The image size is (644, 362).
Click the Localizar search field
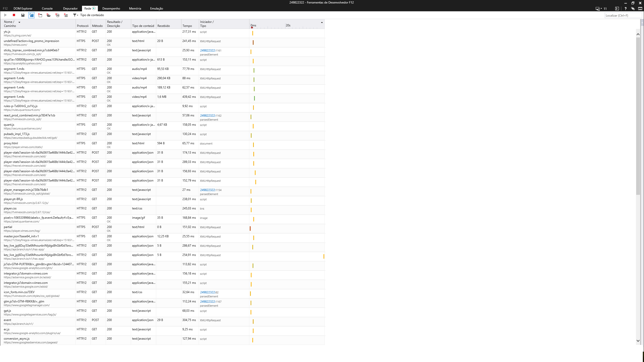(623, 15)
